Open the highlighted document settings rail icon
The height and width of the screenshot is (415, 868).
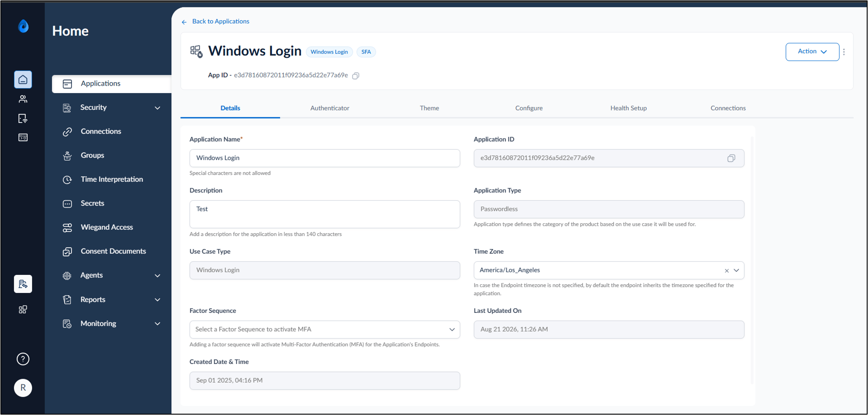[x=23, y=284]
